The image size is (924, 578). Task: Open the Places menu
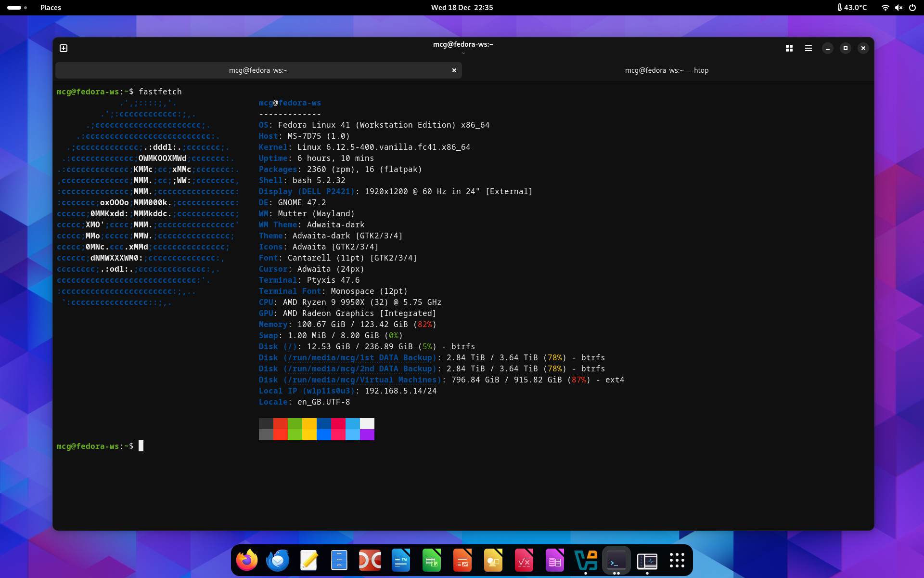[51, 8]
